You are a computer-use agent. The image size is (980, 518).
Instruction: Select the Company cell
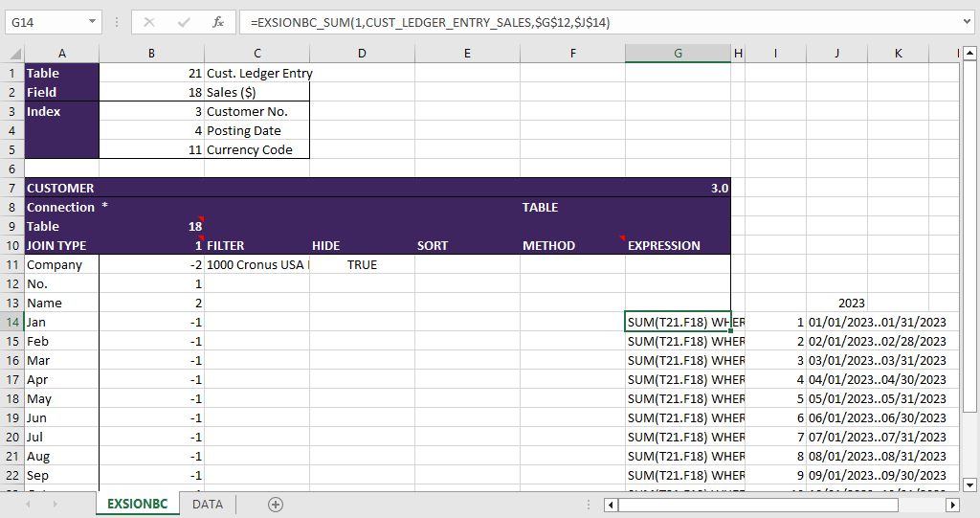coord(62,264)
